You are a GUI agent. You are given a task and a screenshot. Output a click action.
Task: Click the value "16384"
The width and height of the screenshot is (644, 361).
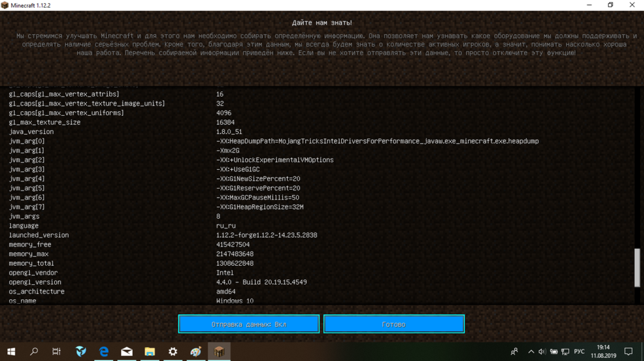(x=225, y=122)
